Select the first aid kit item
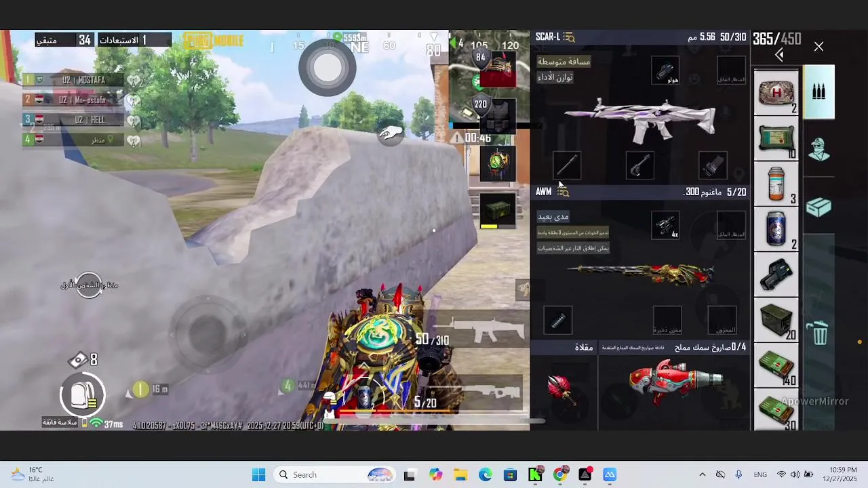Image resolution: width=868 pixels, height=488 pixels. click(x=776, y=93)
